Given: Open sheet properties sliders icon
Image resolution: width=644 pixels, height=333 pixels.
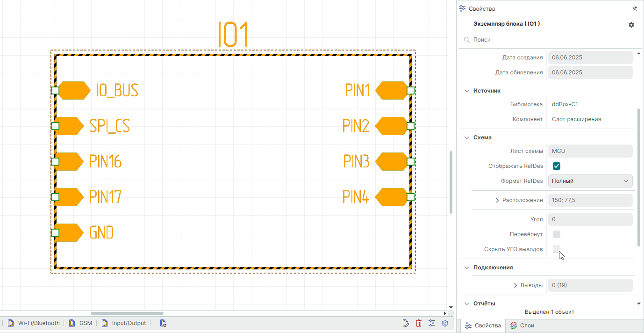Looking at the screenshot, I should coord(432,323).
